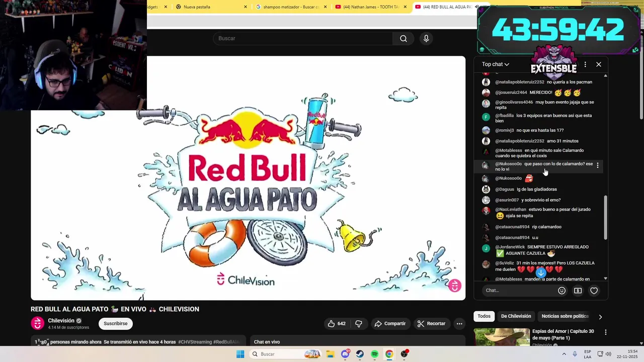644x362 pixels.
Task: Click the RED BULL AL AGUA PATO title
Action: point(115,309)
